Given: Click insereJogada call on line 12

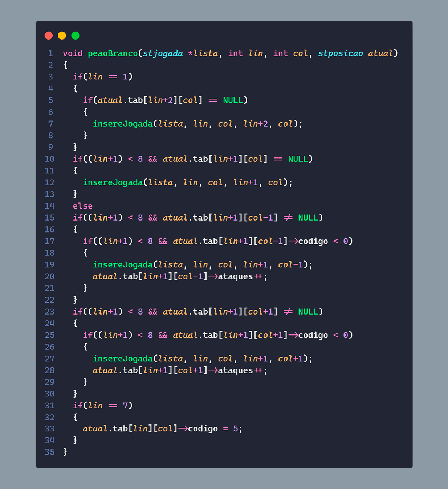Looking at the screenshot, I should click(113, 182).
